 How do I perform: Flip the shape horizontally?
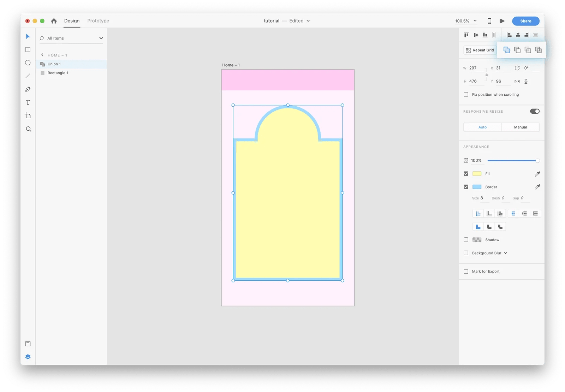pyautogui.click(x=517, y=81)
